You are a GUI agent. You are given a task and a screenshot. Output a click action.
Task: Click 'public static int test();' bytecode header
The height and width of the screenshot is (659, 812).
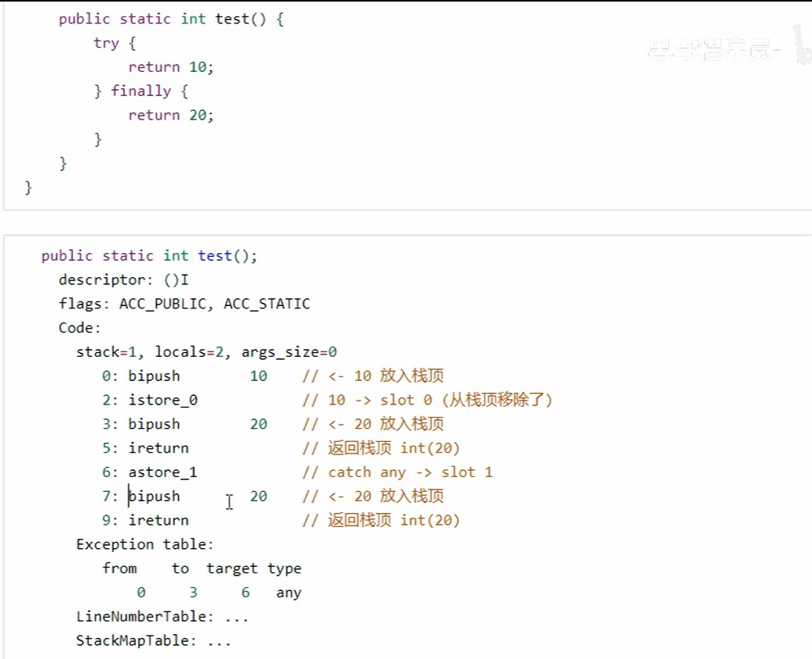149,256
